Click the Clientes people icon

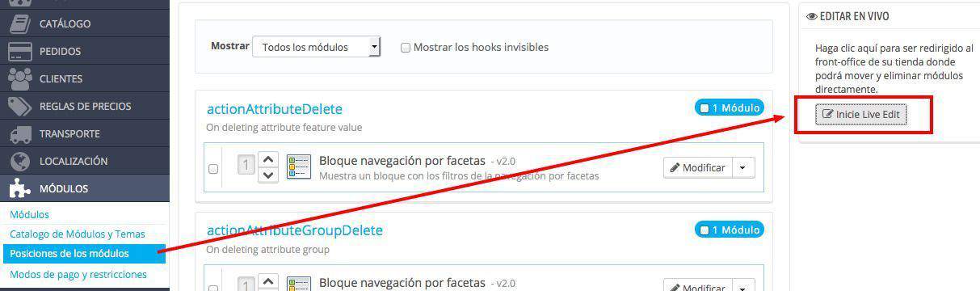19,78
